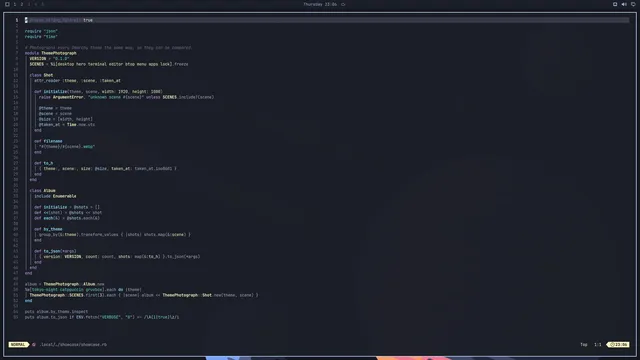
Task: Click the comment line above module ThemePhotograph
Action: pos(108,47)
